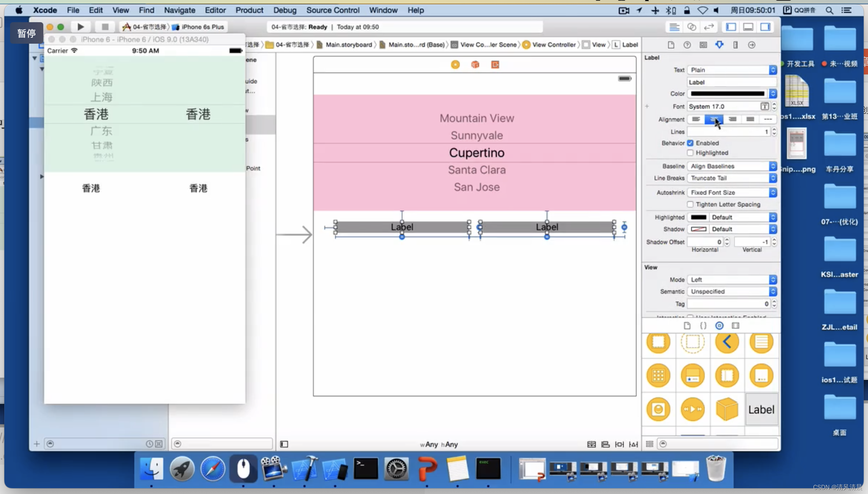The width and height of the screenshot is (868, 494).
Task: Adjust the Tag value stepper
Action: click(774, 304)
